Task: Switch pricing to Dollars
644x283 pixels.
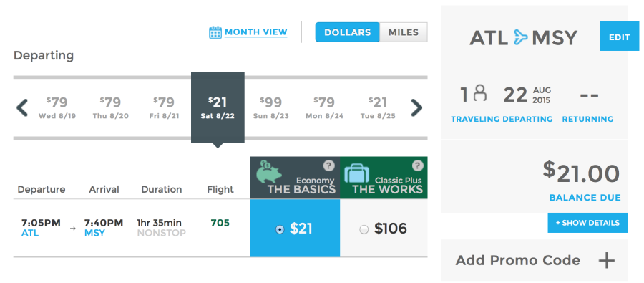Action: click(x=348, y=32)
